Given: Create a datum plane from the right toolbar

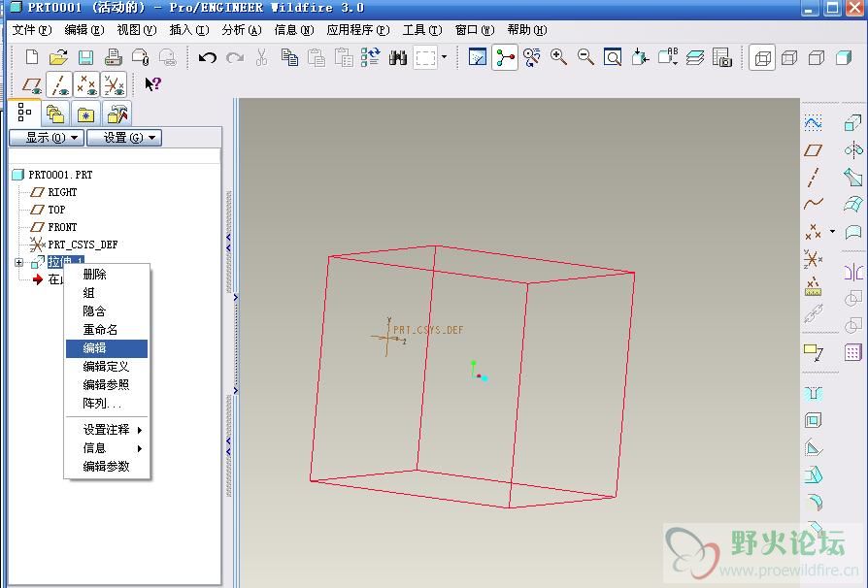Looking at the screenshot, I should tap(814, 150).
